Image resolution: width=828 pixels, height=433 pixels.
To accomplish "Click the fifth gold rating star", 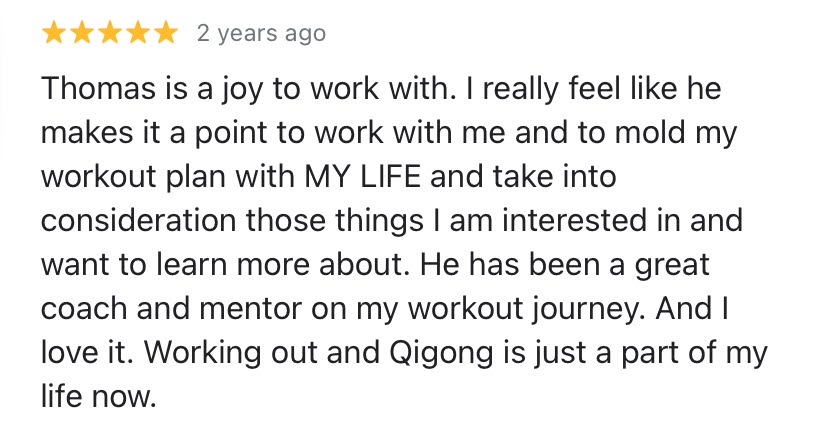I will click(x=164, y=34).
